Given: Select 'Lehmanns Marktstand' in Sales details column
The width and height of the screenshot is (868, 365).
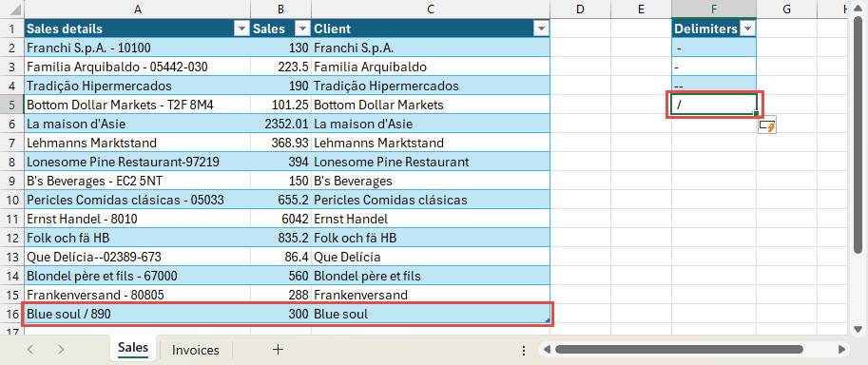Looking at the screenshot, I should (137, 143).
